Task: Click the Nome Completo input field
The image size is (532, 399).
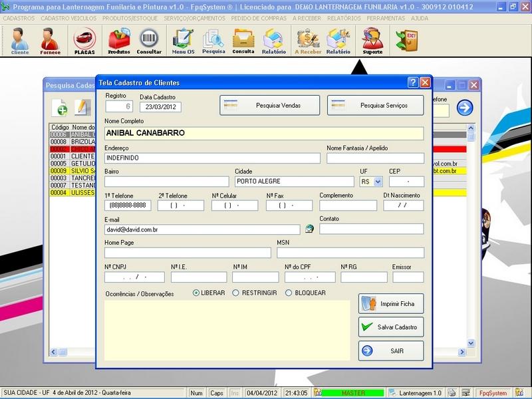Action: tap(264, 133)
